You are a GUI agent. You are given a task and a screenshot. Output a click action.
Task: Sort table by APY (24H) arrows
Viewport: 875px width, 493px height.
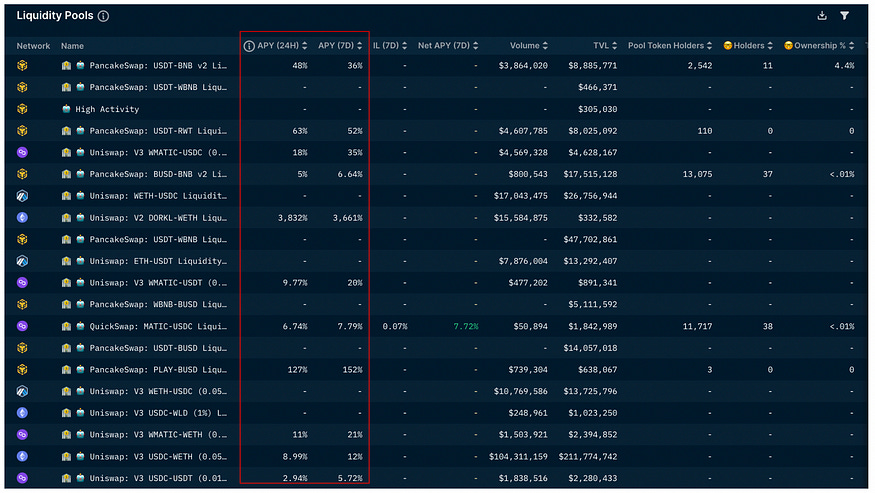pyautogui.click(x=305, y=46)
